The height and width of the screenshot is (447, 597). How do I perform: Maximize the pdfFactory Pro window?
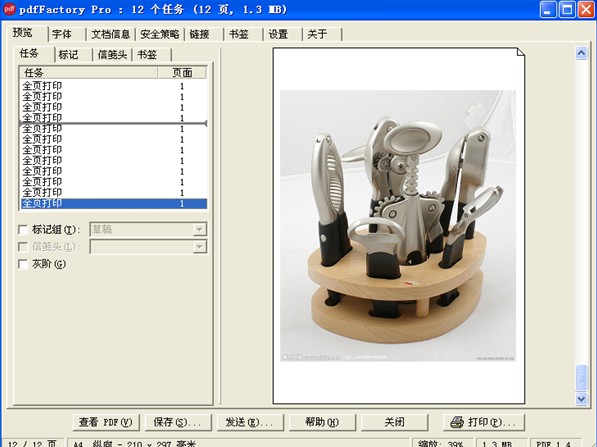pyautogui.click(x=567, y=10)
